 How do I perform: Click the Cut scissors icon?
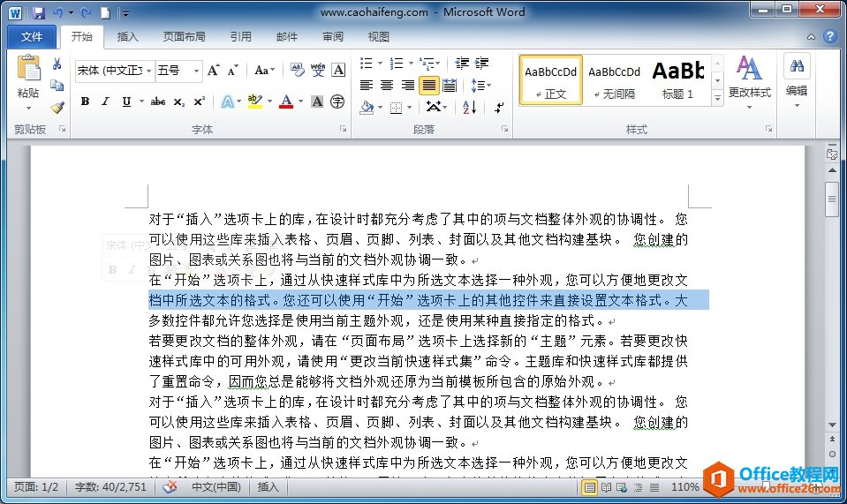57,64
